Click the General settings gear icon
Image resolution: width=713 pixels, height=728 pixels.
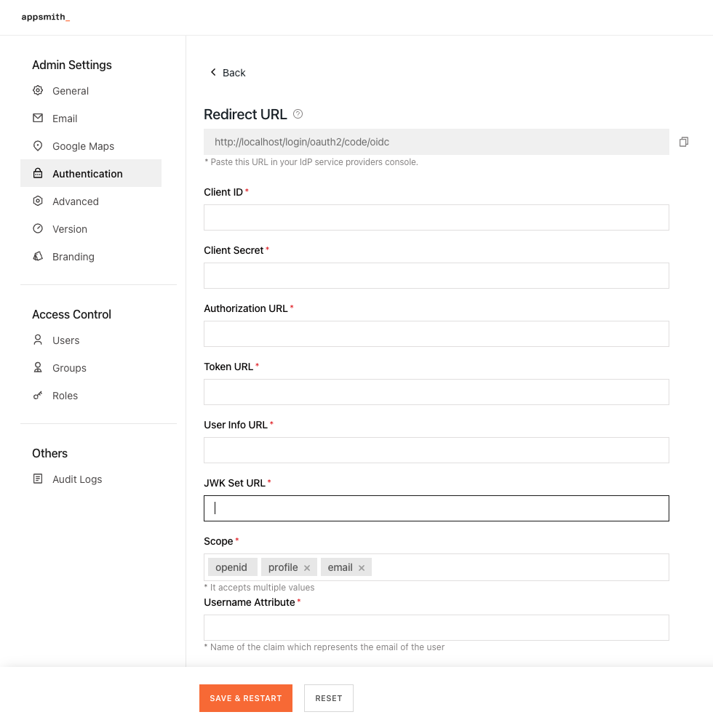38,90
